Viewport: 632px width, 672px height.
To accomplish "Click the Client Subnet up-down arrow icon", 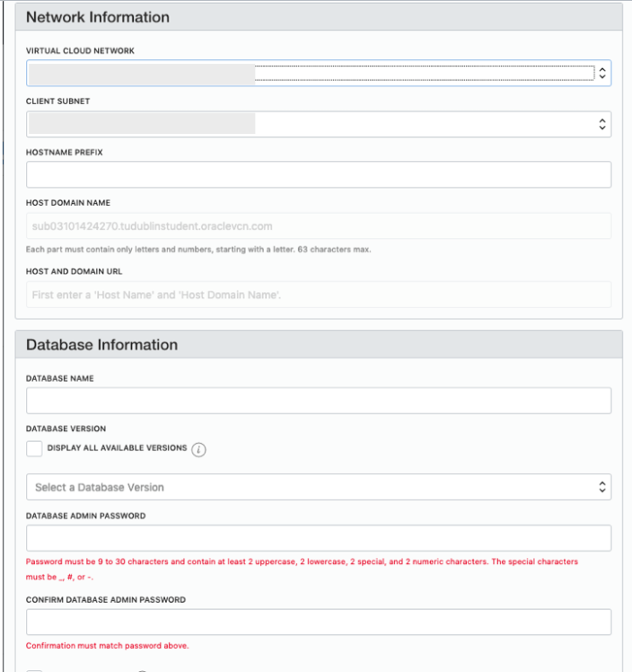I will coord(603,125).
